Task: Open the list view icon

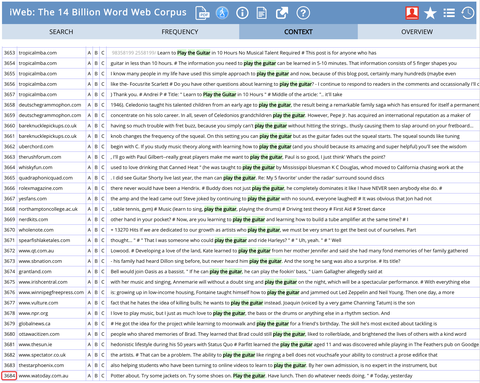Action: tap(449, 13)
